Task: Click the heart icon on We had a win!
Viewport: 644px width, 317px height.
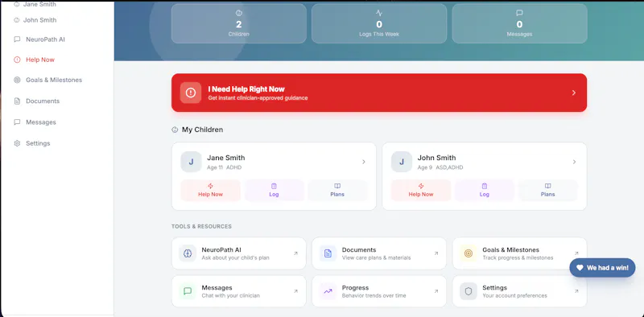Action: [x=580, y=268]
